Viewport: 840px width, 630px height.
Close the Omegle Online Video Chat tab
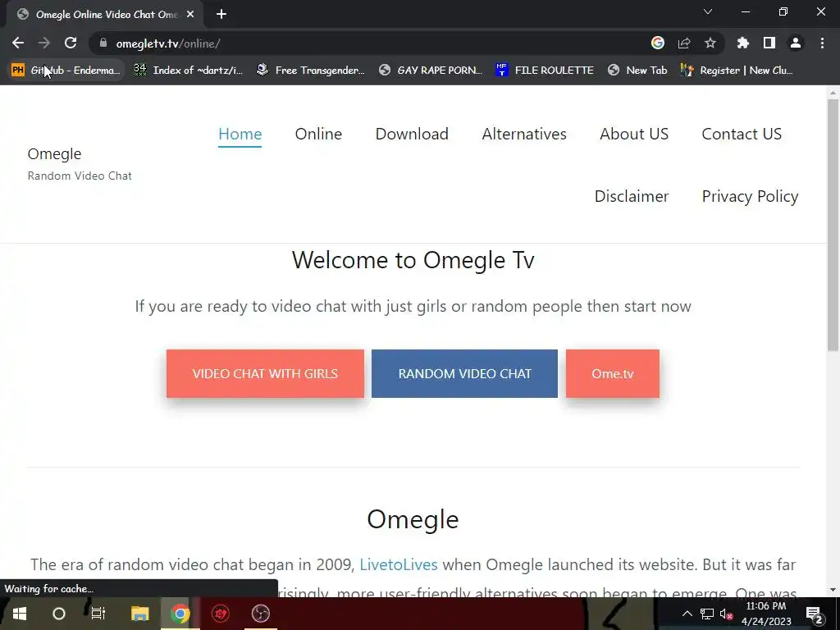coord(190,15)
